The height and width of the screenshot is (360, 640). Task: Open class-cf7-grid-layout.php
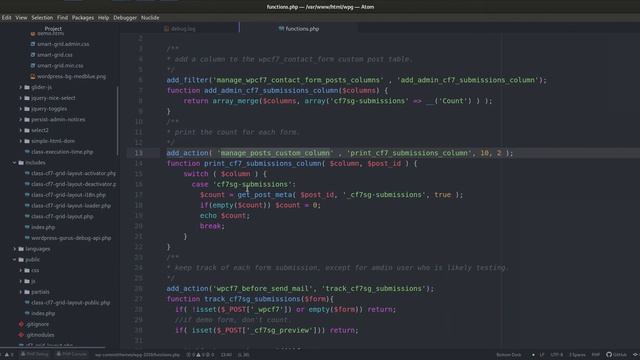point(62,216)
